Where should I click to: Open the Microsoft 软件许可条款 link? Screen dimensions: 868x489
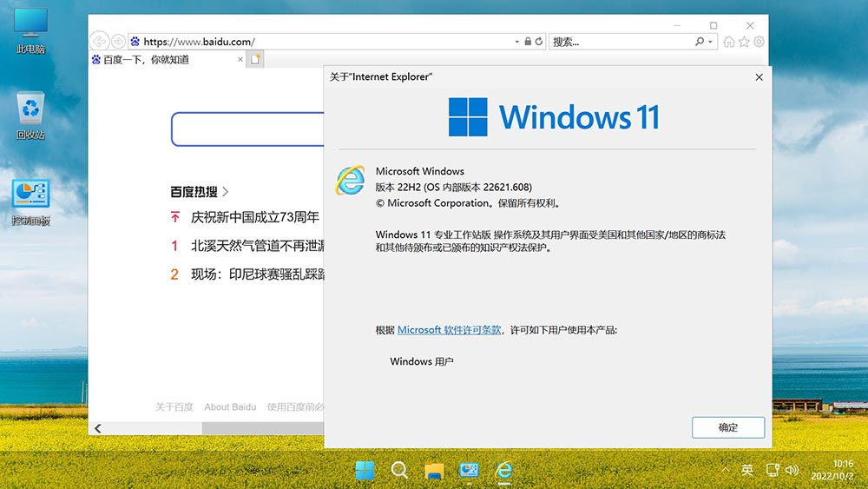tap(449, 330)
